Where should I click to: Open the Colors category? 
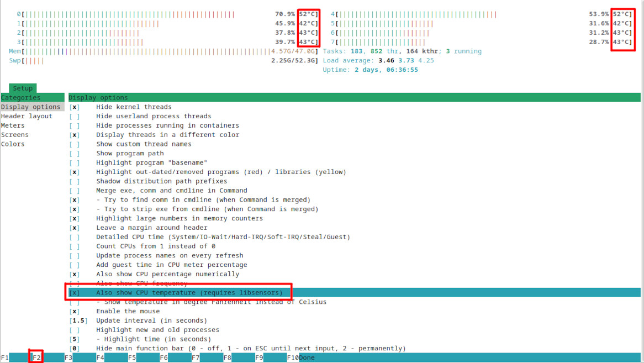point(13,144)
